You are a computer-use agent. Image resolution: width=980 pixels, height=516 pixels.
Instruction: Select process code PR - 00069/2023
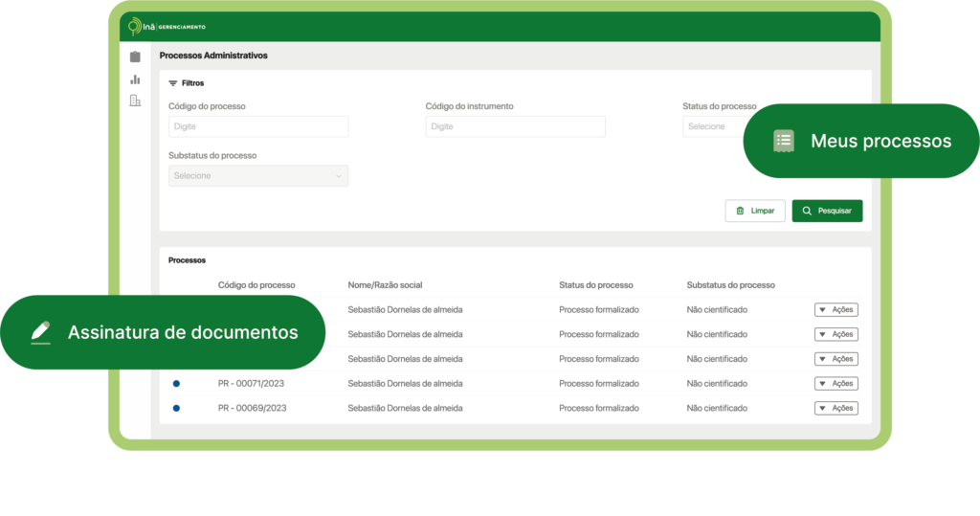[x=252, y=408]
